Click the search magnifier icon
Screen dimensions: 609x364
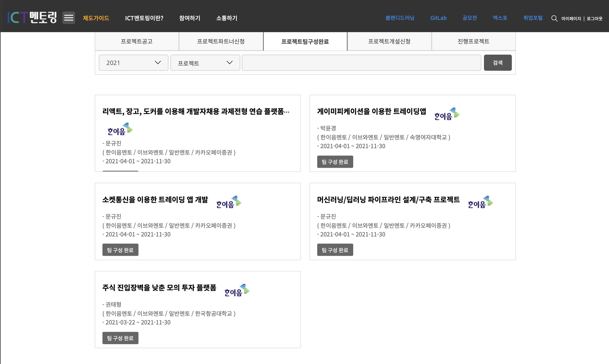click(x=554, y=18)
